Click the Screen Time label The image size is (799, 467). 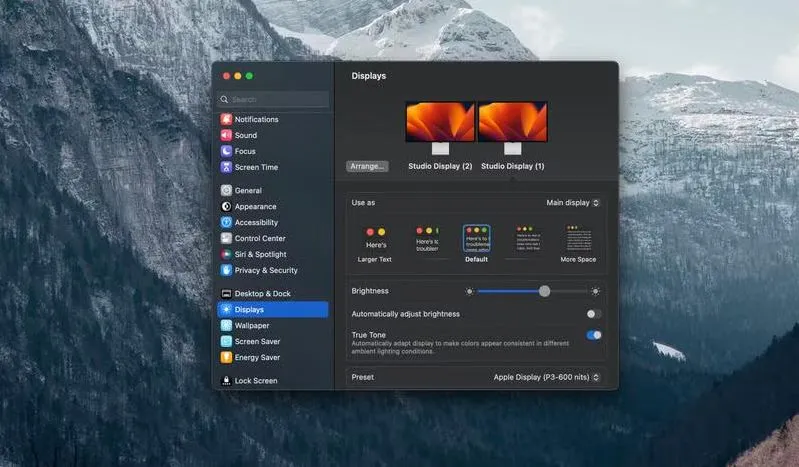pos(256,167)
